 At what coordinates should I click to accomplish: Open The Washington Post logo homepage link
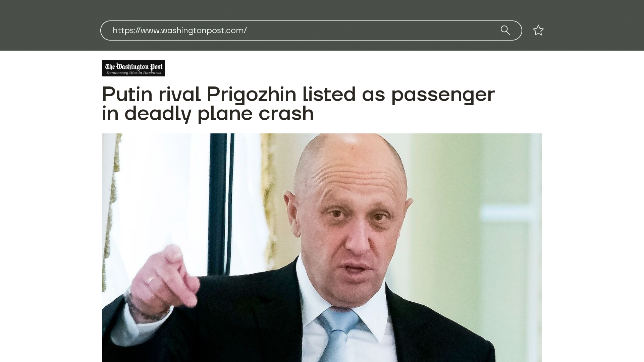point(133,68)
